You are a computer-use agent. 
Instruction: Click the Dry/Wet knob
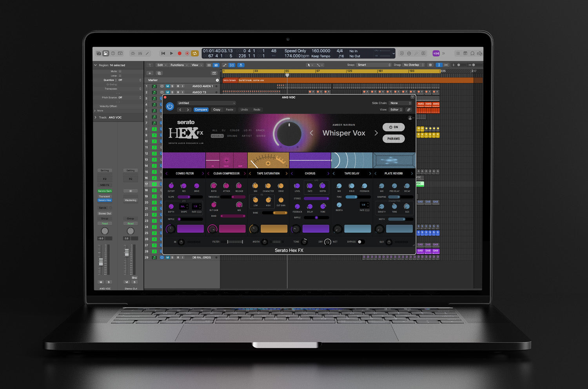coord(328,242)
